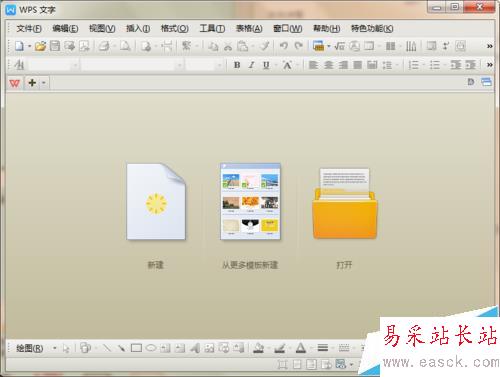Screen dimensions: 500x377
Task: Click the 新建 text label
Action: pyautogui.click(x=156, y=265)
